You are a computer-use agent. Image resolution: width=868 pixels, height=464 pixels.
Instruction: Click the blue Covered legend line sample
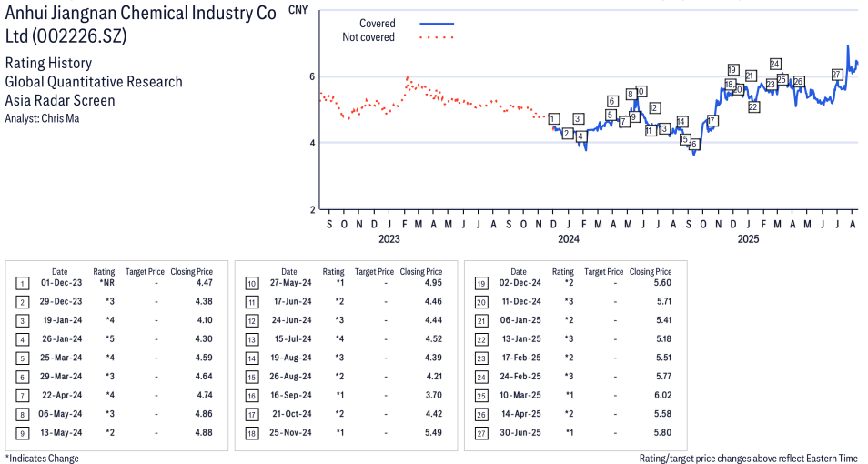(437, 24)
